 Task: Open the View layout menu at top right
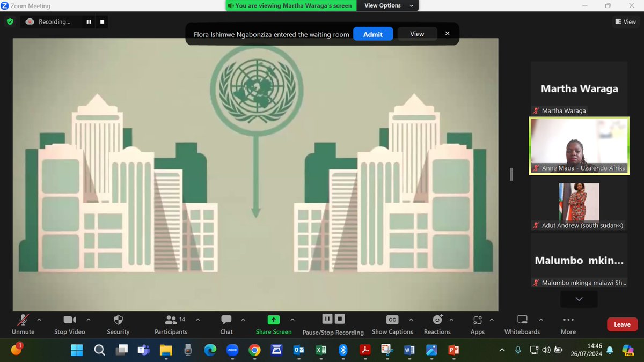(x=625, y=21)
